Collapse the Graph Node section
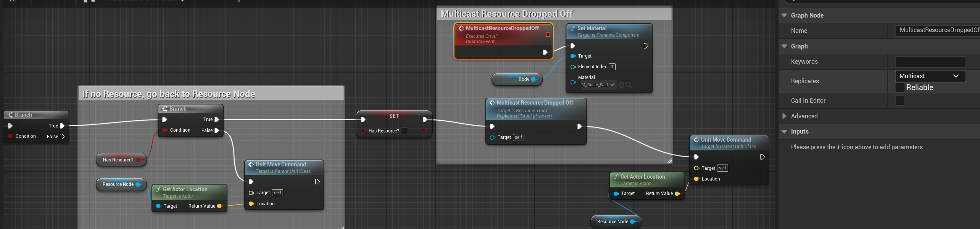 click(x=784, y=15)
